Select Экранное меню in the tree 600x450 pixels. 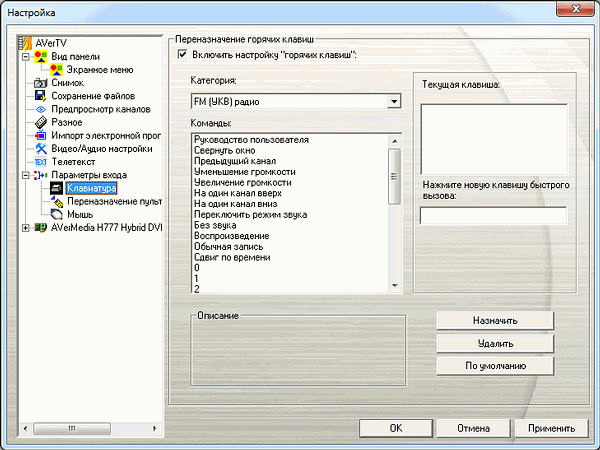tap(100, 70)
